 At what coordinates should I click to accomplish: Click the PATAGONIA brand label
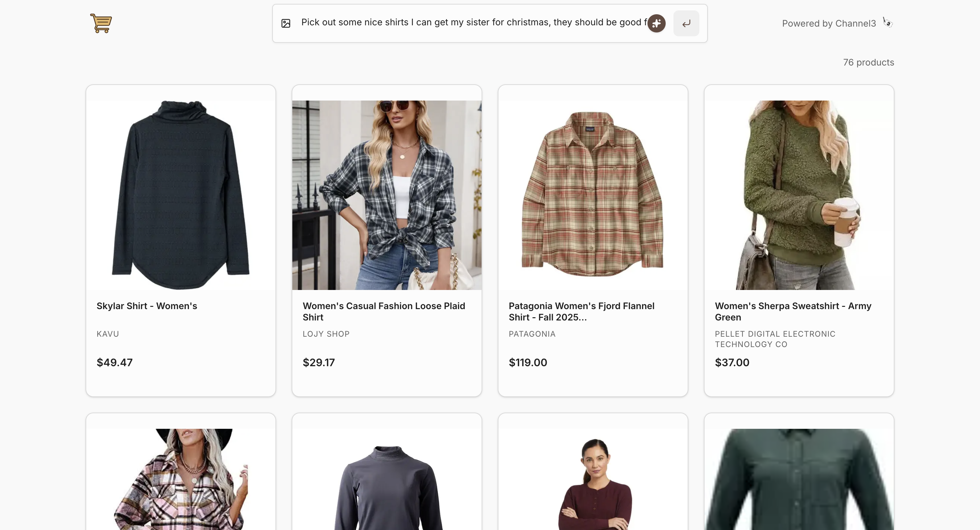(532, 334)
